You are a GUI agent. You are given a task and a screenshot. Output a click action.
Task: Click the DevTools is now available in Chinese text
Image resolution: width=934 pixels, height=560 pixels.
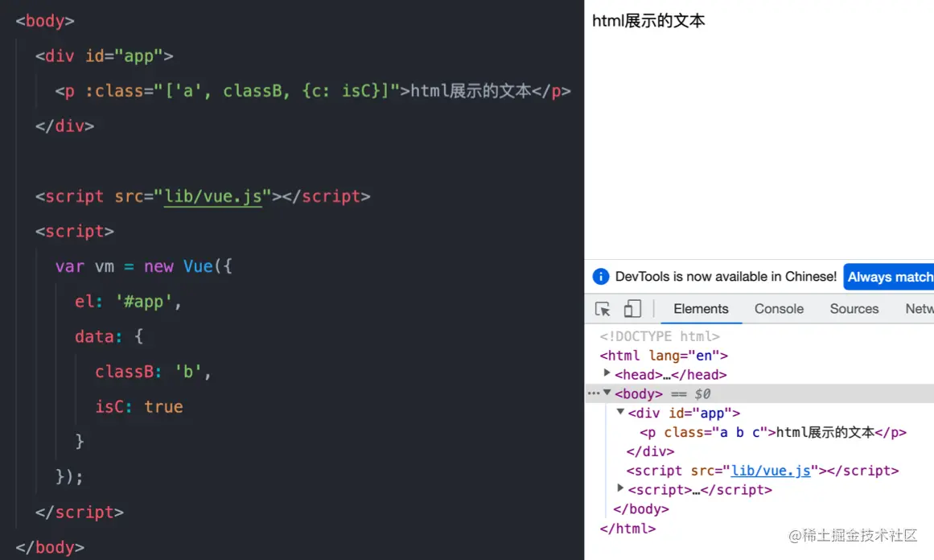point(726,277)
